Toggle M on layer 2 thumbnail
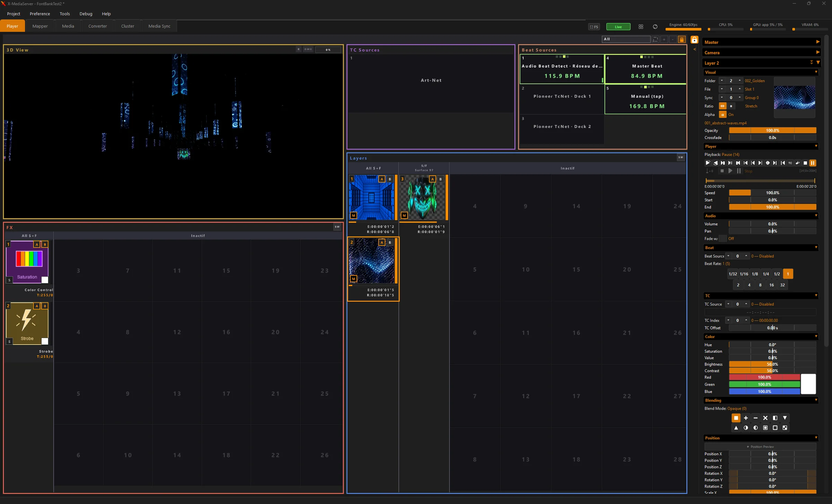Screen dimensions: 832x504 coord(353,278)
